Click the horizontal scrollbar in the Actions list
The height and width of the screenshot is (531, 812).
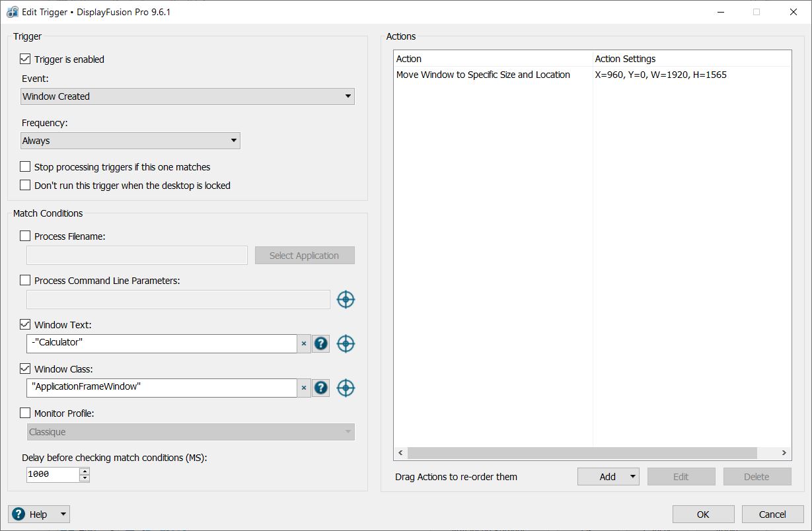point(581,453)
